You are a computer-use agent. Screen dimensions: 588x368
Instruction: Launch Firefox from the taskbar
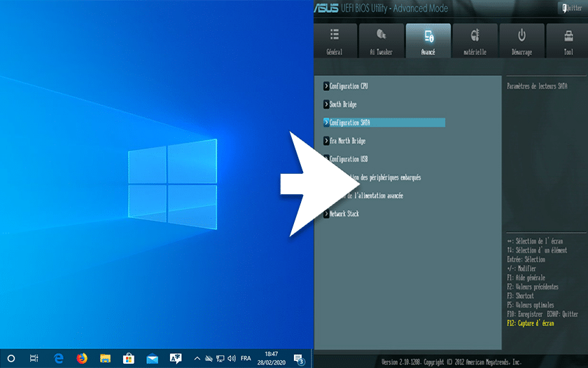[82, 359]
